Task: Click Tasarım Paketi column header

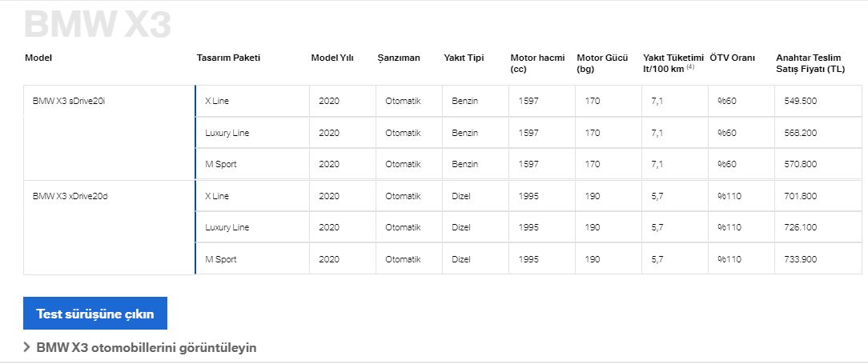Action: [228, 58]
